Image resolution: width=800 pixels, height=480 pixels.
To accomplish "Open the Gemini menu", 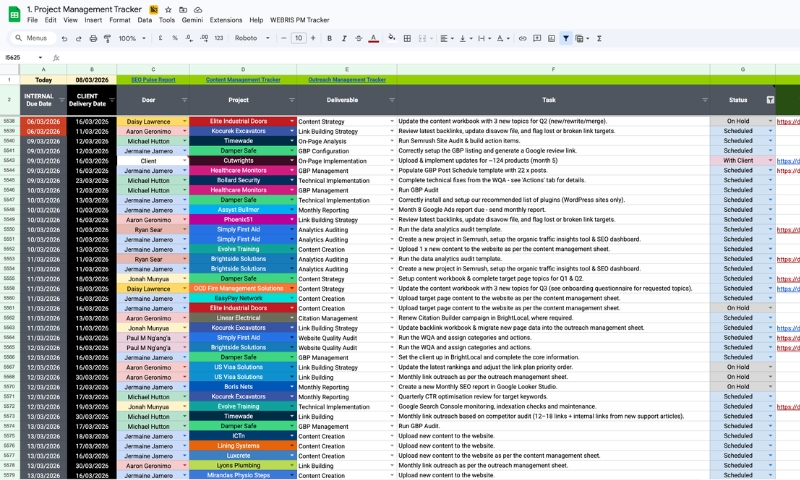I will [192, 20].
